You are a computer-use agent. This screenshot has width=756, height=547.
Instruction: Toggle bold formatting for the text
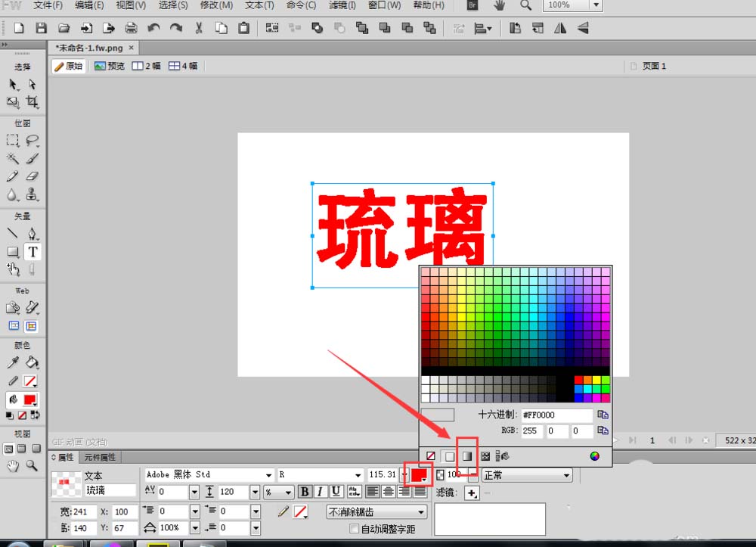305,491
